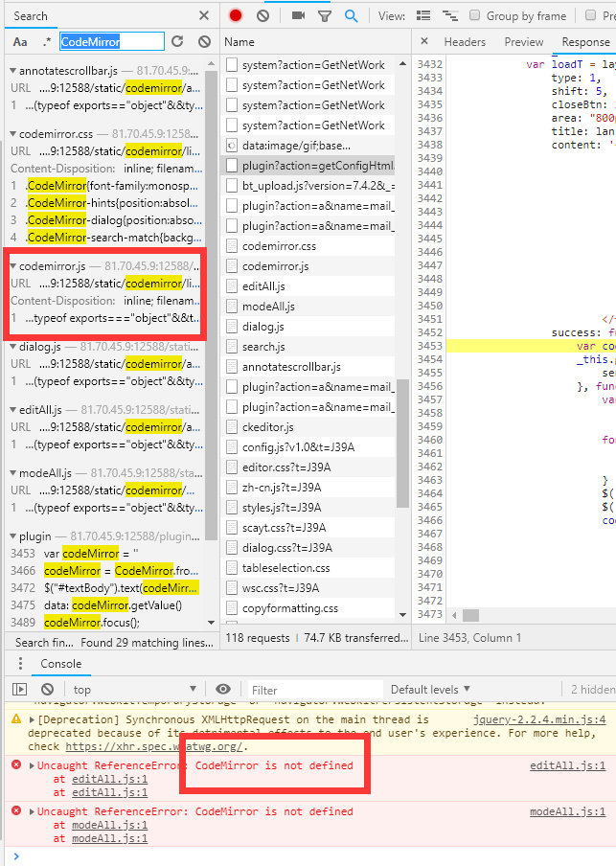Click response pane horizontal scrollbar thumb
This screenshot has width=616, height=866.
(470, 615)
